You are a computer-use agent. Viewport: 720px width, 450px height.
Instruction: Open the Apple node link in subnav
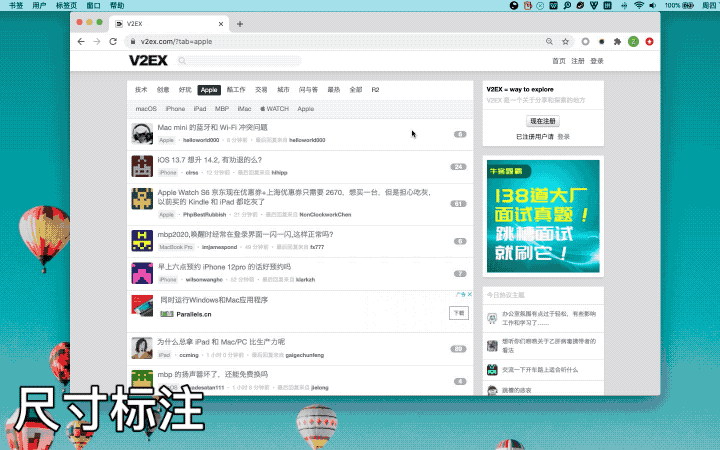tap(305, 109)
